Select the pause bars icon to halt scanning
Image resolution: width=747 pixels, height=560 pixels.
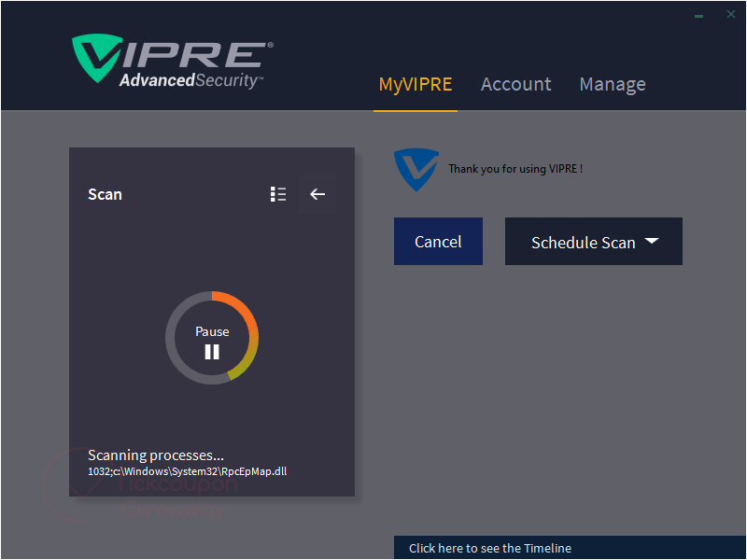(x=212, y=352)
